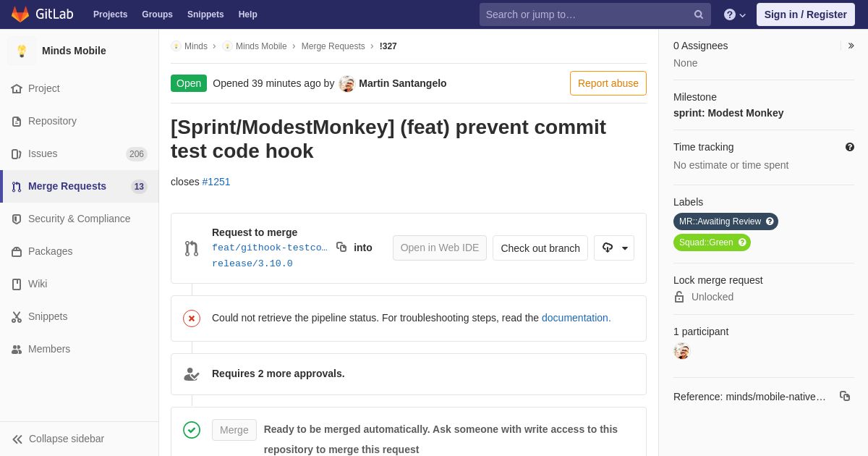Image resolution: width=868 pixels, height=456 pixels.
Task: Click the Merge button
Action: 234,430
